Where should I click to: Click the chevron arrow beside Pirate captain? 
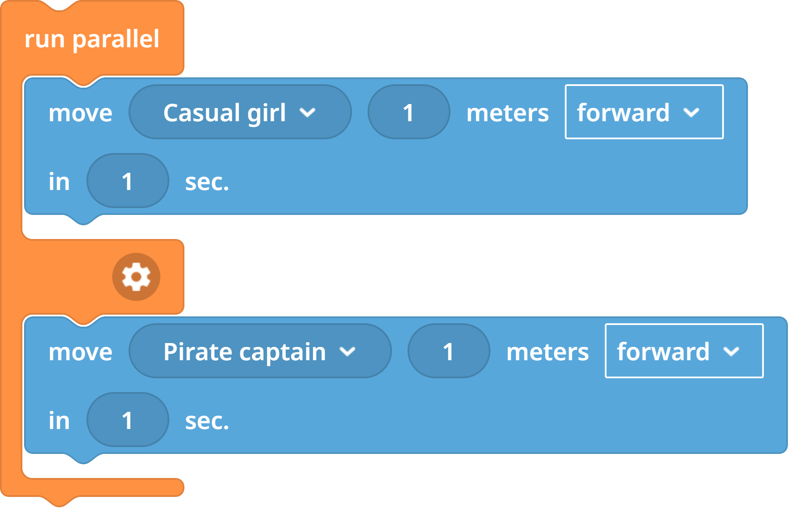347,352
